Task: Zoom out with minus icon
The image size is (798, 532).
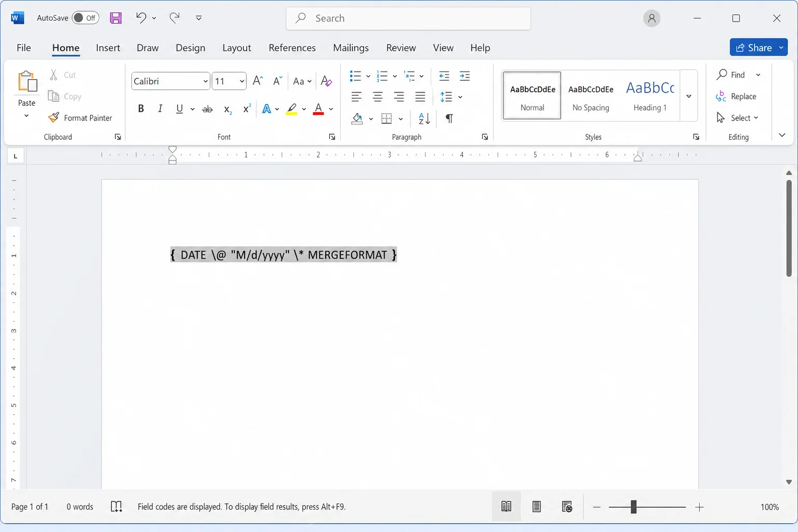Action: click(x=597, y=507)
